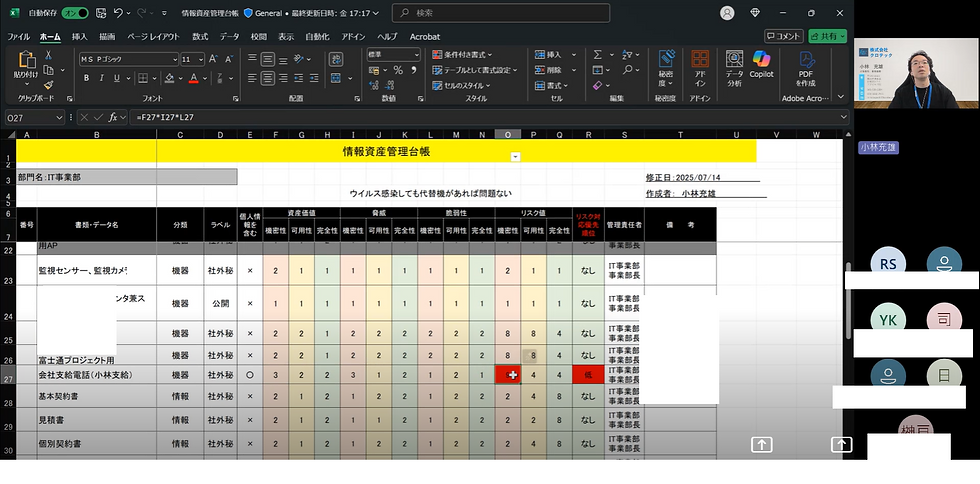Screen dimensions: 980x484
Task: Toggle center horizontal alignment
Action: [268, 78]
